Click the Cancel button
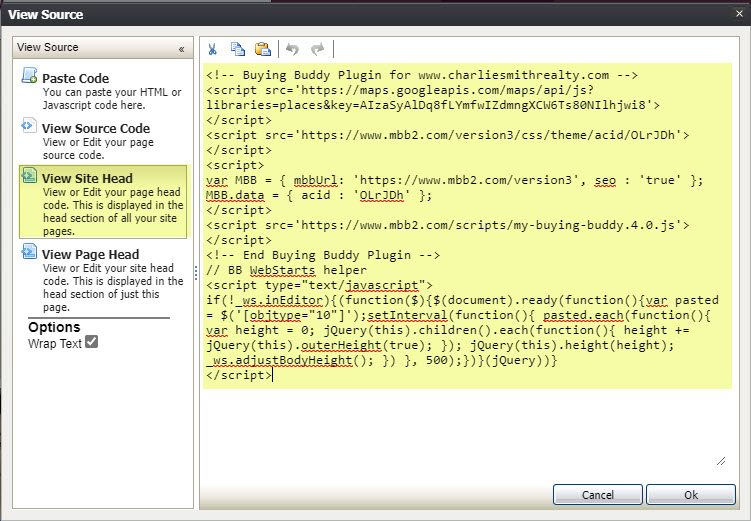This screenshot has height=521, width=751. [x=597, y=495]
